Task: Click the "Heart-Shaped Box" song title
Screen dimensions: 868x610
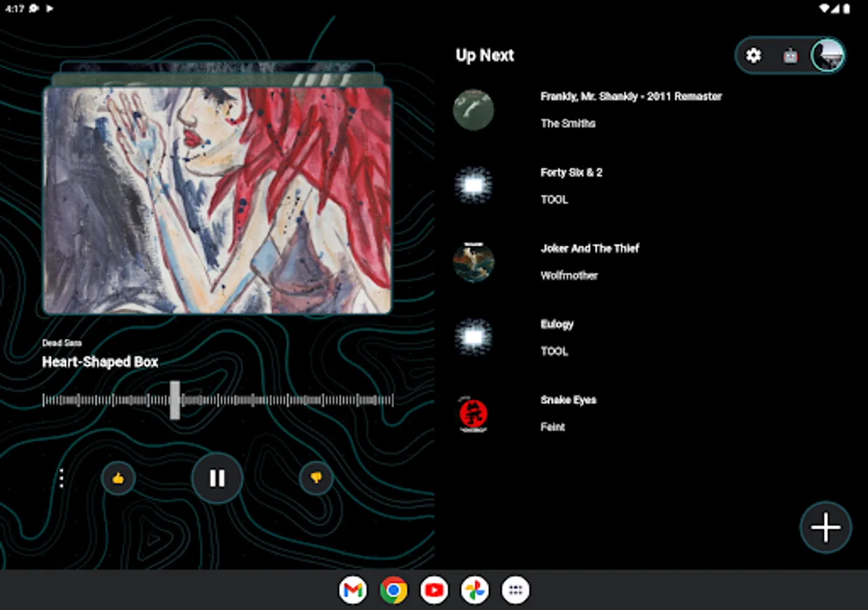Action: click(100, 362)
